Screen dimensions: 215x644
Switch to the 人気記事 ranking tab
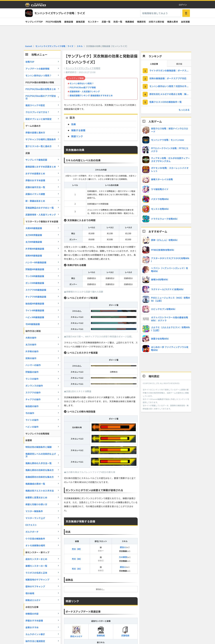(154, 64)
